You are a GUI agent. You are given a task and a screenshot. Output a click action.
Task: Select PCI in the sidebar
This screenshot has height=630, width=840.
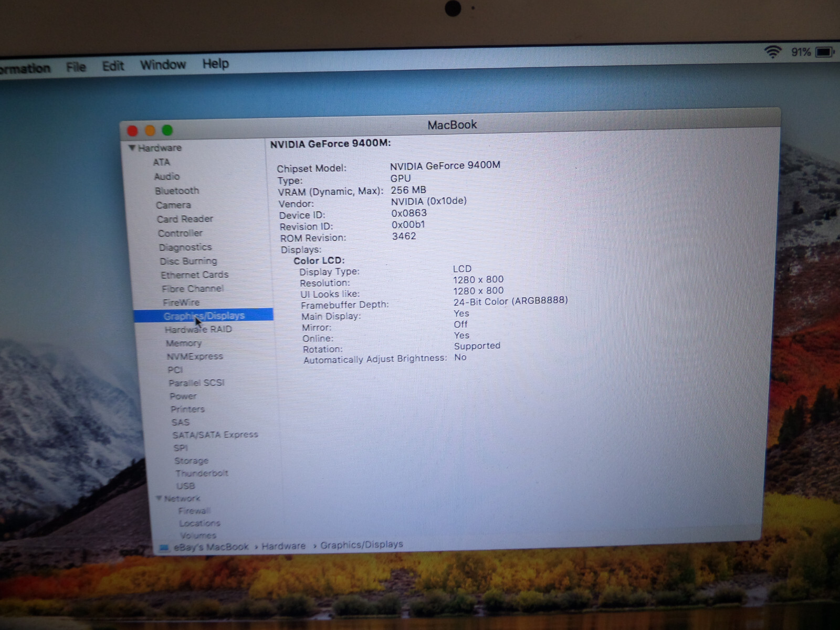[175, 370]
